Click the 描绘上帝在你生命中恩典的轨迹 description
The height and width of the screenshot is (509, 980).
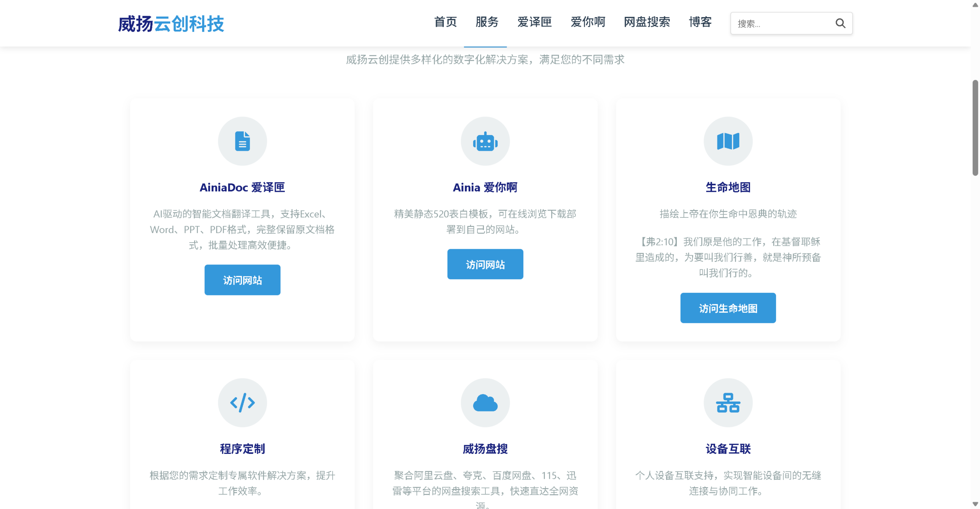(x=728, y=214)
